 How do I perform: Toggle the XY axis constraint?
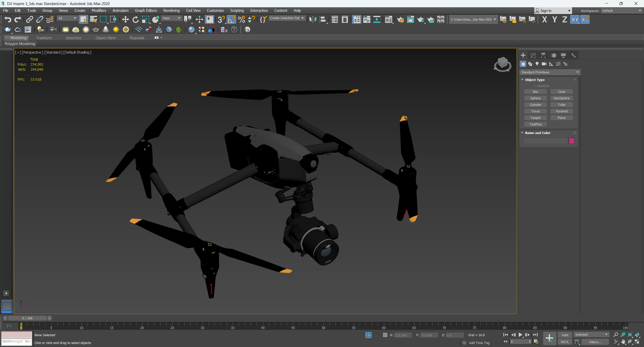(x=575, y=19)
